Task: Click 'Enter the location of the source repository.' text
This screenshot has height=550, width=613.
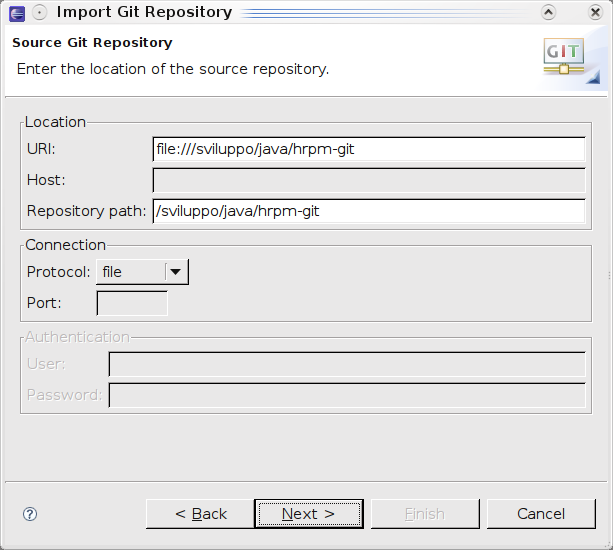Action: [x=173, y=69]
